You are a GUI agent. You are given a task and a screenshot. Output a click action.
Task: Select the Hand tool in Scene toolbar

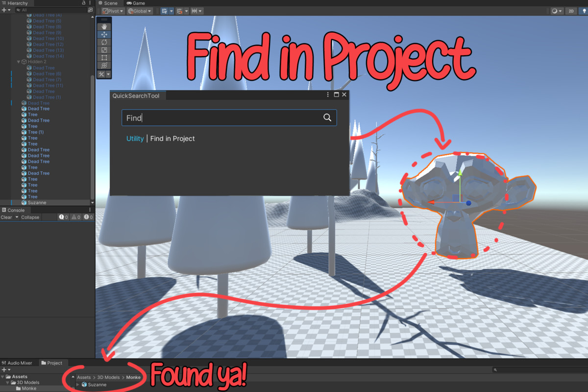[104, 27]
